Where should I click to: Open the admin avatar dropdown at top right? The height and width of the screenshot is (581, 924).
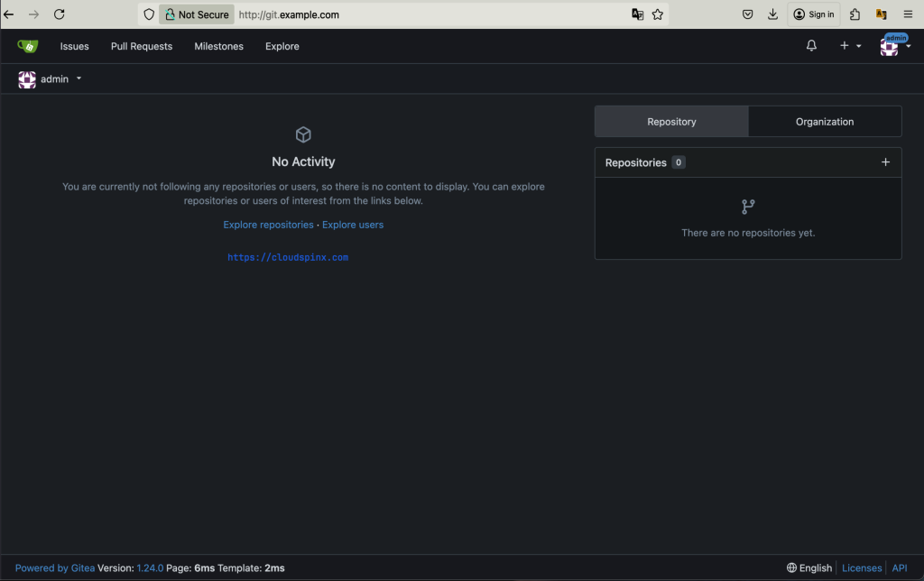tap(889, 45)
